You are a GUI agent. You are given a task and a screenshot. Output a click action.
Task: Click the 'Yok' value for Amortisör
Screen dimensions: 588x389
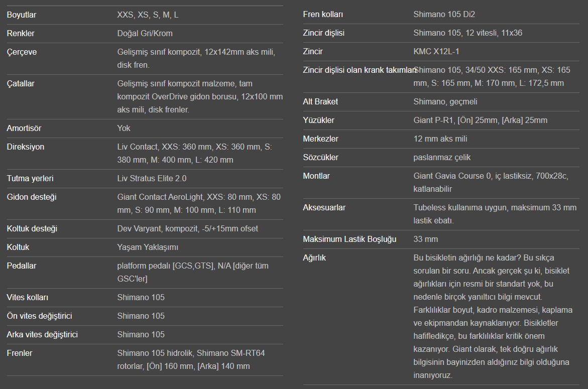pos(124,128)
